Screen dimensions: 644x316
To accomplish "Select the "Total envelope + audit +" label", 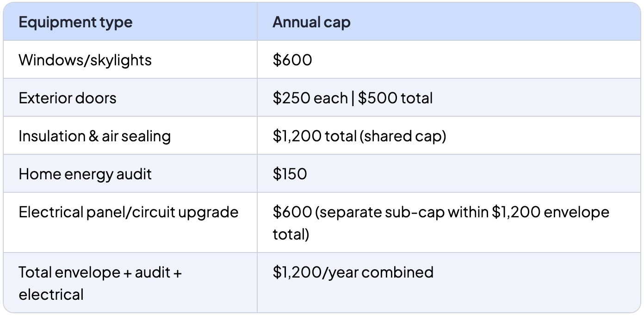I will coord(100,272).
